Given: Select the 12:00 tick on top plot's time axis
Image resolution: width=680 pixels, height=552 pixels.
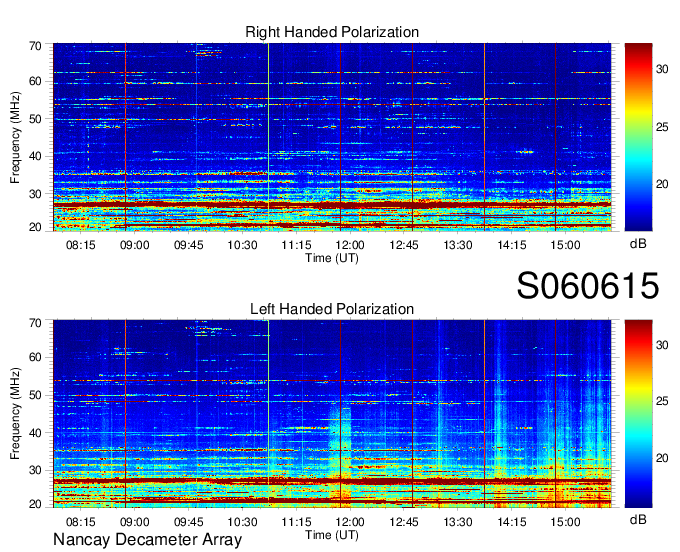Looking at the screenshot, I should [x=350, y=245].
